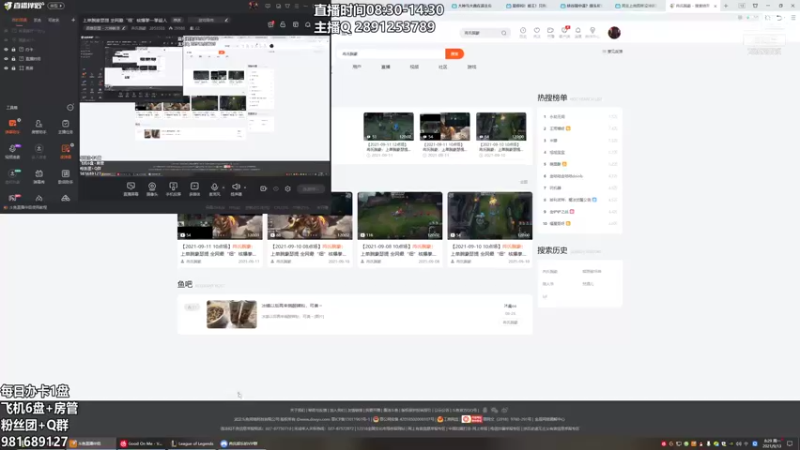Add a screen capture source from bottom toolbar
The image size is (800, 450).
(x=131, y=189)
